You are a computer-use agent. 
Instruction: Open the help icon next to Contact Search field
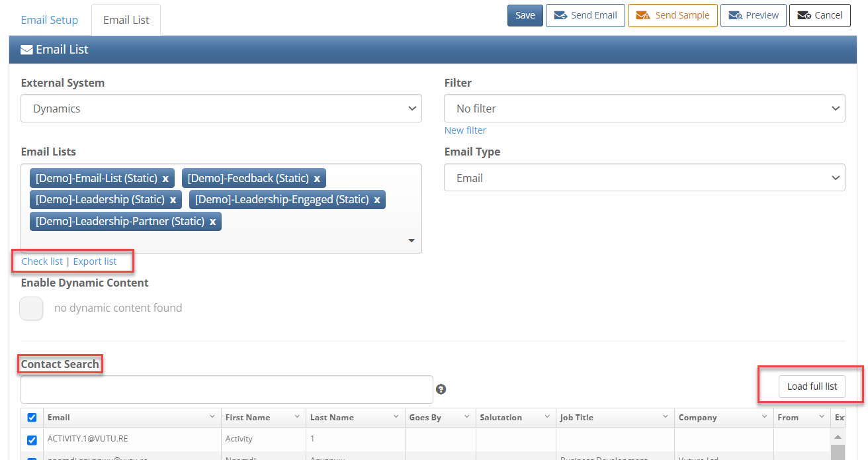point(441,389)
